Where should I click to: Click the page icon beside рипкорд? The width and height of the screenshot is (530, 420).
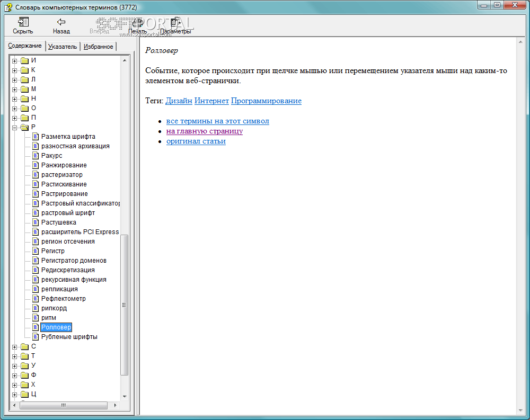pos(36,308)
